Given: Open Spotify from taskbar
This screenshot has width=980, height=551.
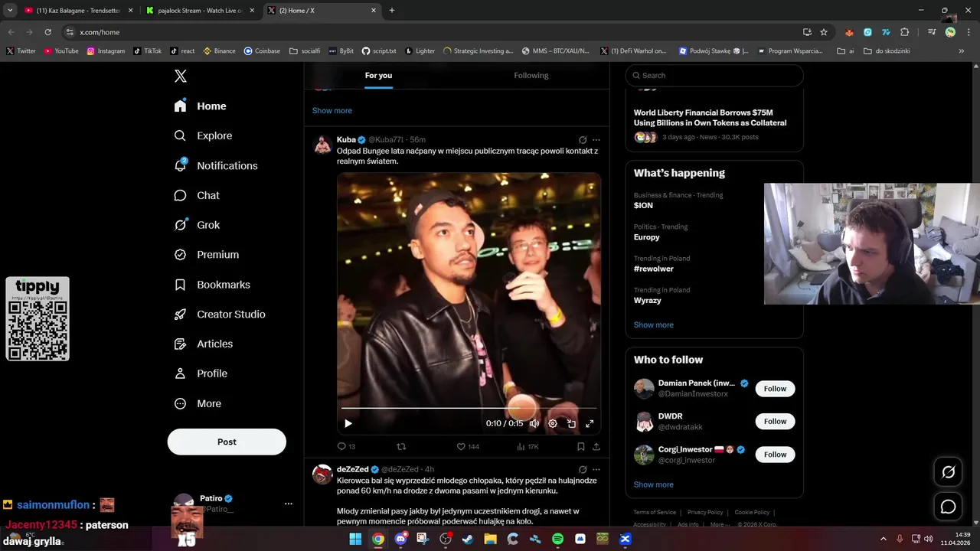Looking at the screenshot, I should point(557,539).
